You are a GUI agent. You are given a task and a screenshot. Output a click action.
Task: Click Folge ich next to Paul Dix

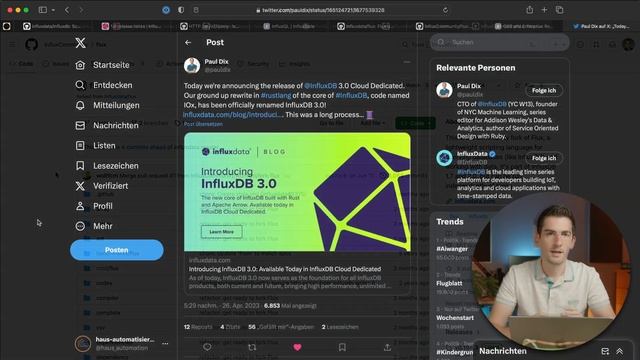544,90
